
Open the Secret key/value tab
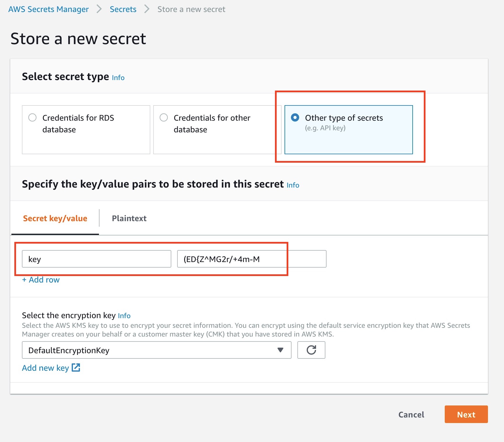[x=55, y=218]
